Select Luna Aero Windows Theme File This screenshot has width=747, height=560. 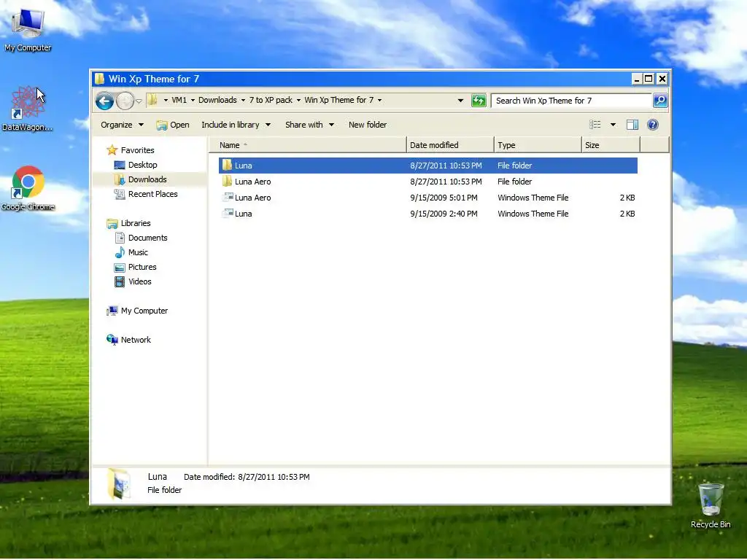pyautogui.click(x=427, y=198)
